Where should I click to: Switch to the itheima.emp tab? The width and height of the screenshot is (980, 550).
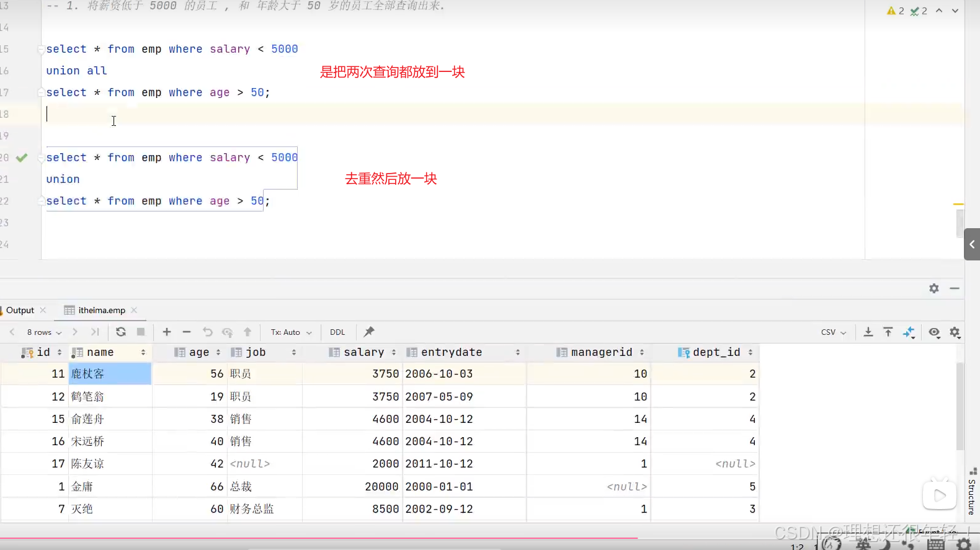click(x=102, y=310)
